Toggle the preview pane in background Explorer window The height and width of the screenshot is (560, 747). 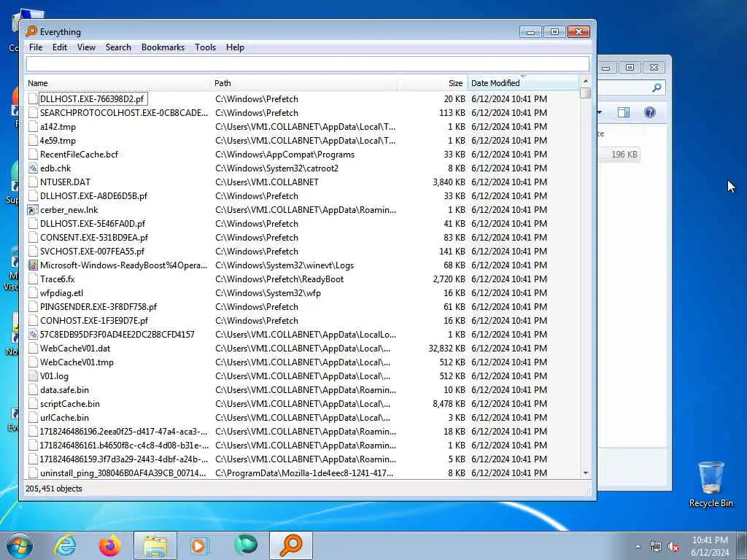point(624,112)
